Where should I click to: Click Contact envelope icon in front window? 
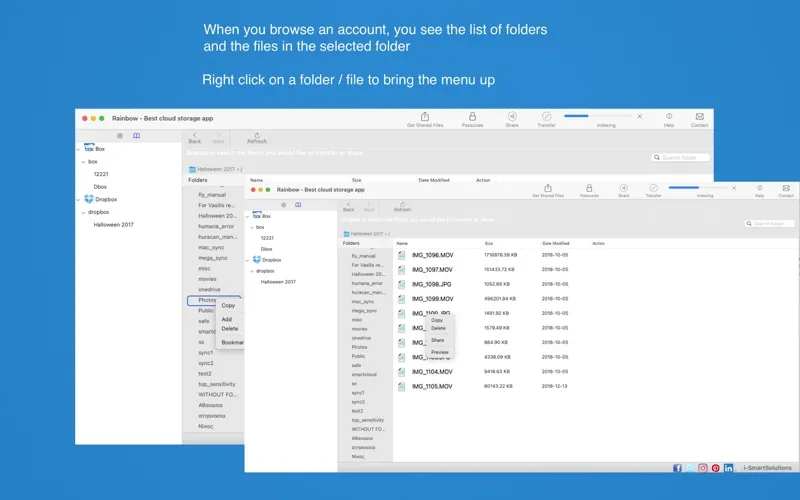tap(786, 188)
